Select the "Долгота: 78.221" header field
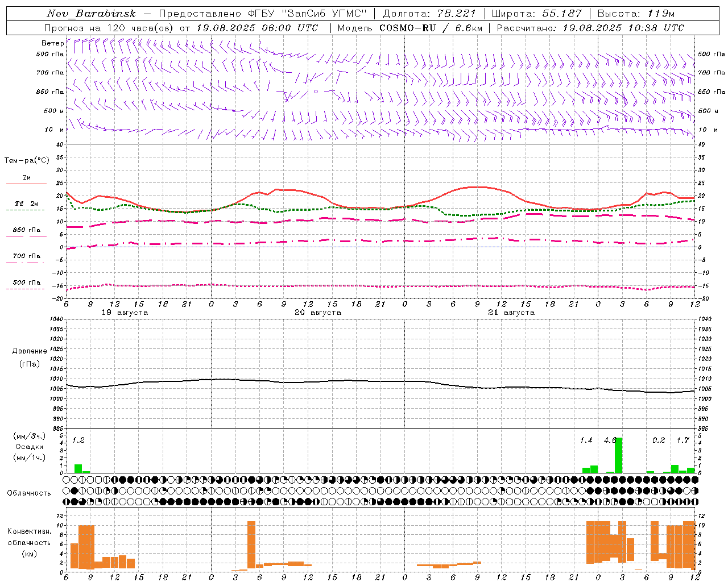The width and height of the screenshot is (728, 582). coord(429,14)
